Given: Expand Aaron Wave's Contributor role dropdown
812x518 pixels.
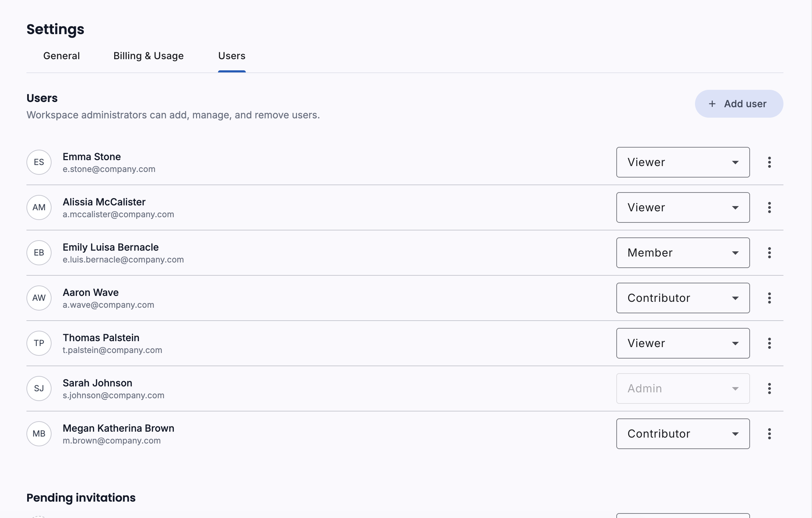Looking at the screenshot, I should point(682,298).
